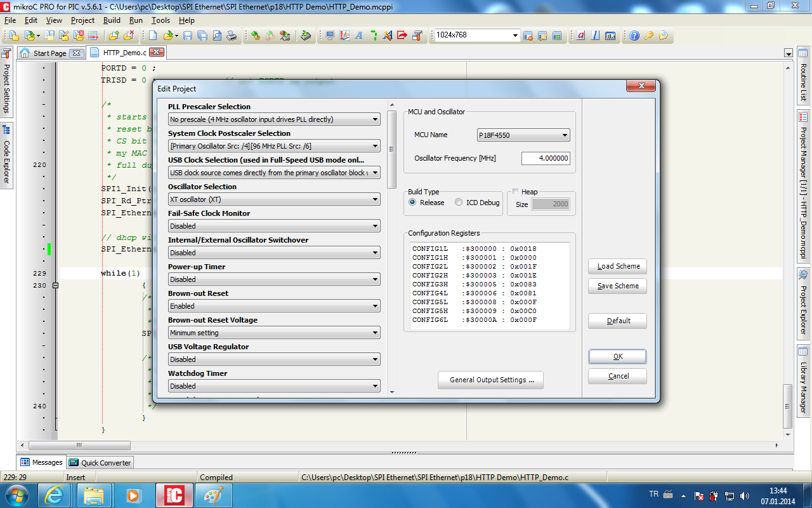Confirm the dialog with OK

coord(617,356)
